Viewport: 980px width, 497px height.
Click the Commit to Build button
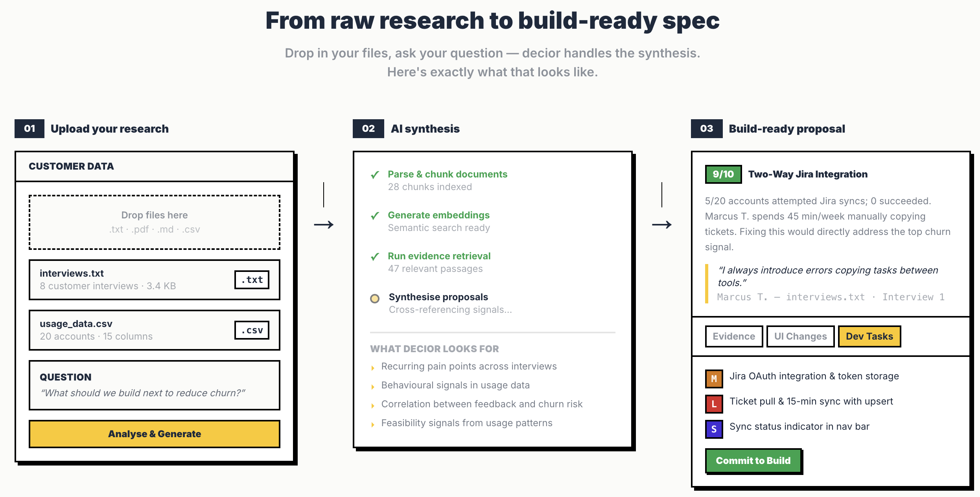click(753, 460)
